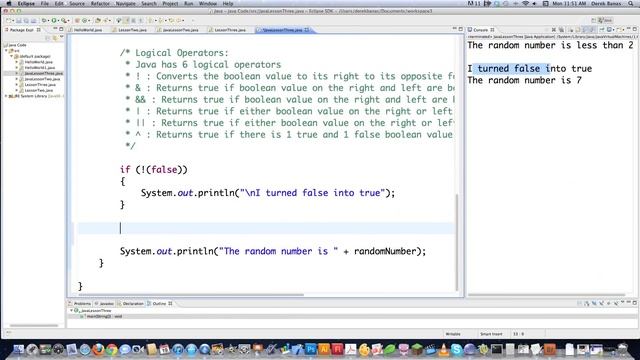The height and width of the screenshot is (360, 640).
Task: Open Firefox from the Dock
Action: (98, 349)
